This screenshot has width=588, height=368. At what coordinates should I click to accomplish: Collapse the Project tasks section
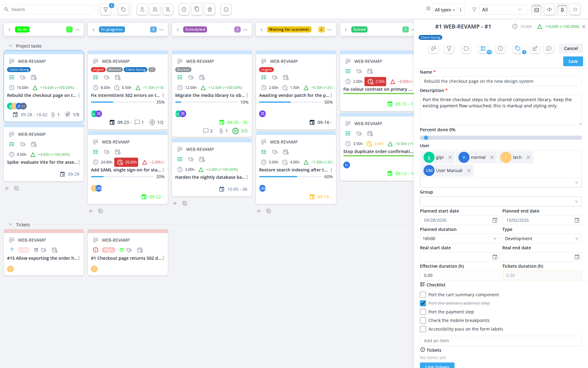(x=10, y=46)
